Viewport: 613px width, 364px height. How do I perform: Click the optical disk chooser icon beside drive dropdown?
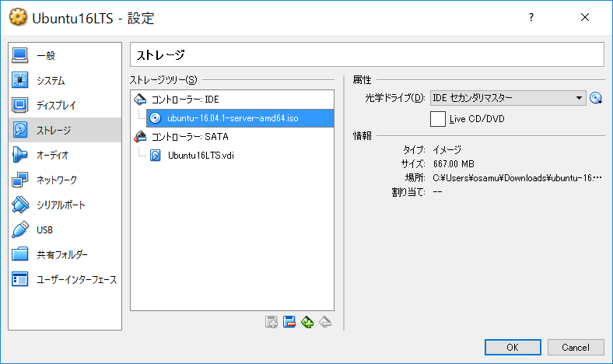597,98
